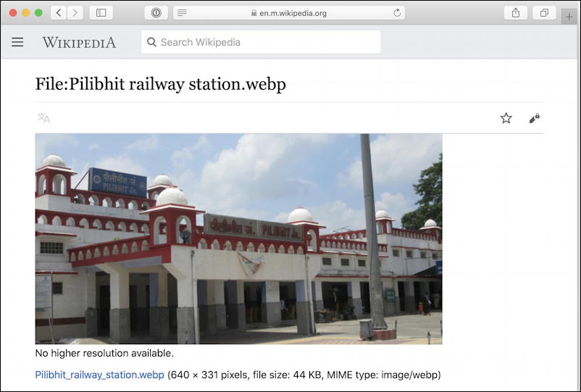
Task: Open a new tab with plus button
Action: pyautogui.click(x=569, y=17)
